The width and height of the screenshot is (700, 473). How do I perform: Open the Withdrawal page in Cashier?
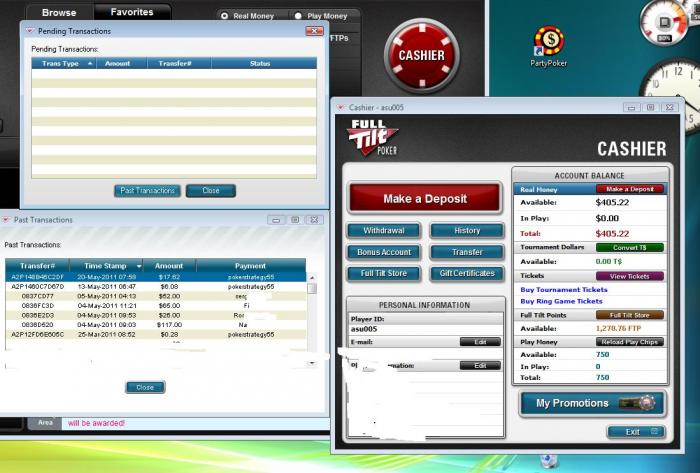[x=384, y=231]
